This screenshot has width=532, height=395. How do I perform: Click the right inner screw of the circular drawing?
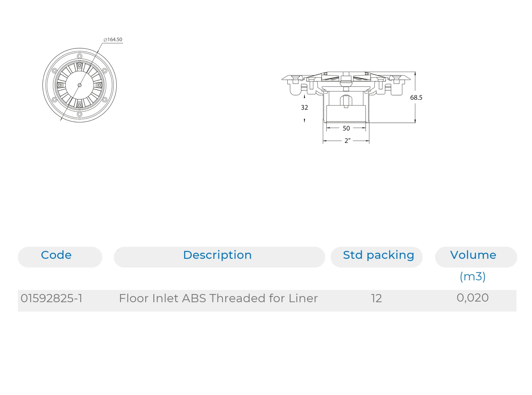tap(100, 85)
